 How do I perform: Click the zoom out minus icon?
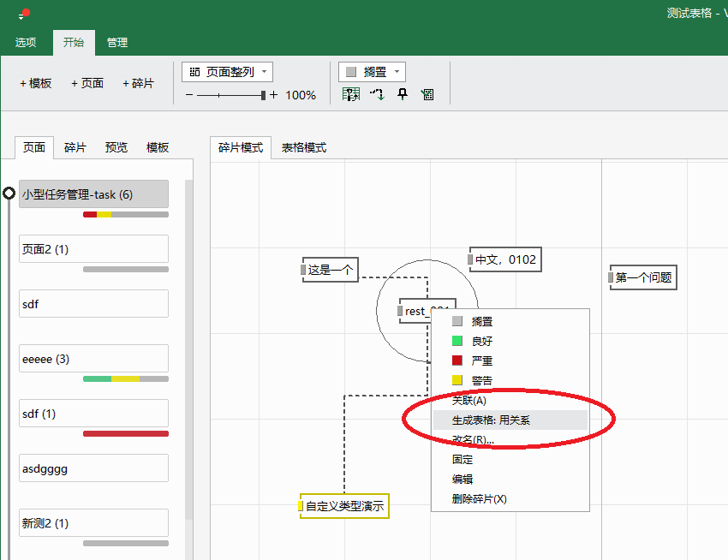(189, 96)
